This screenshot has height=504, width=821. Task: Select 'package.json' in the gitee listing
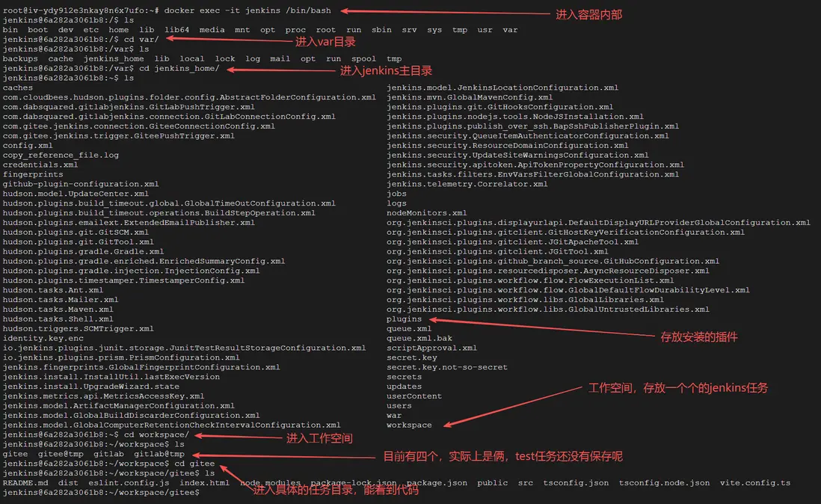click(x=437, y=483)
